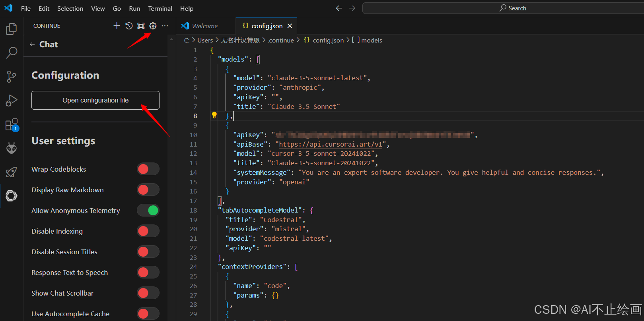
Task: Disable Allow Anonymous Telemetry
Action: coord(148,211)
